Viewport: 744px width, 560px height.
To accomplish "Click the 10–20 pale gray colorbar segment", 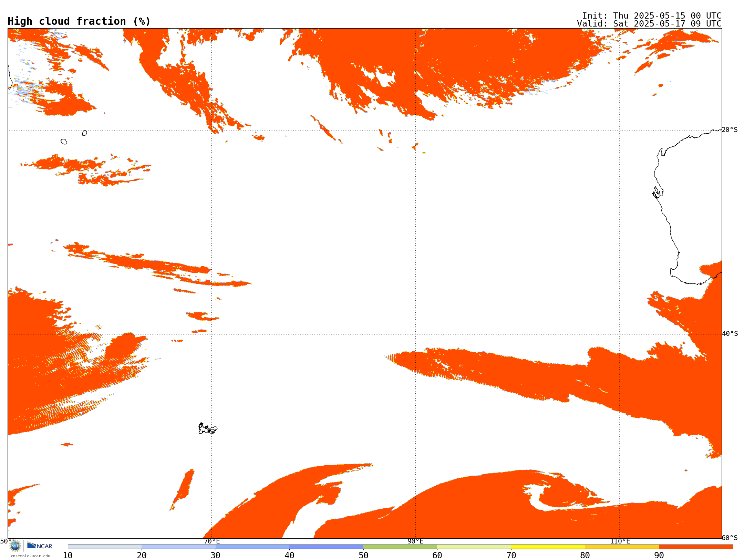I will coord(105,547).
